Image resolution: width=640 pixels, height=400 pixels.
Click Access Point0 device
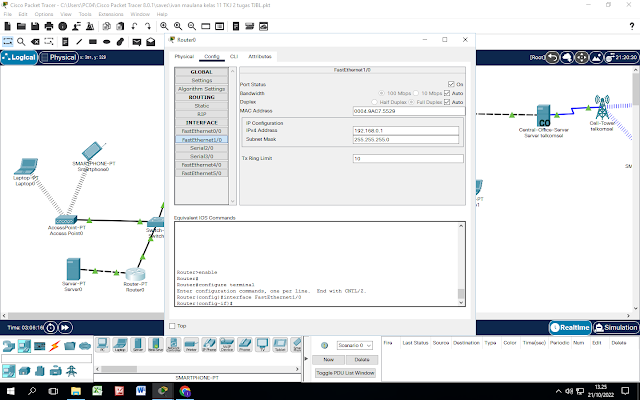[x=65, y=220]
